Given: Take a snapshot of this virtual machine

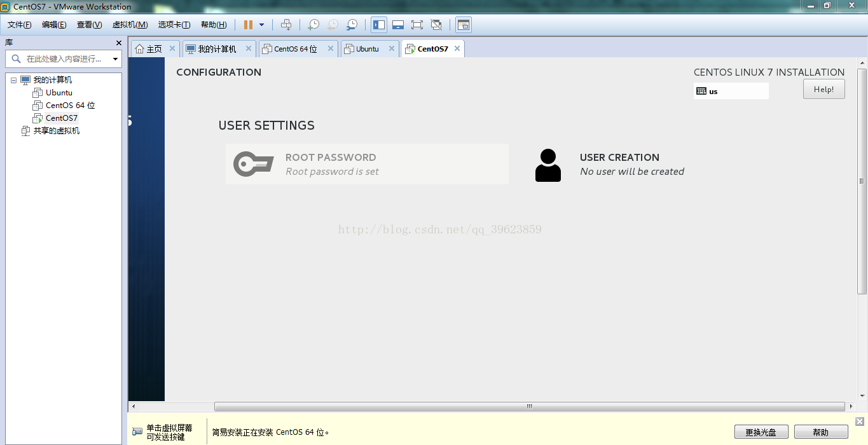Looking at the screenshot, I should 313,25.
